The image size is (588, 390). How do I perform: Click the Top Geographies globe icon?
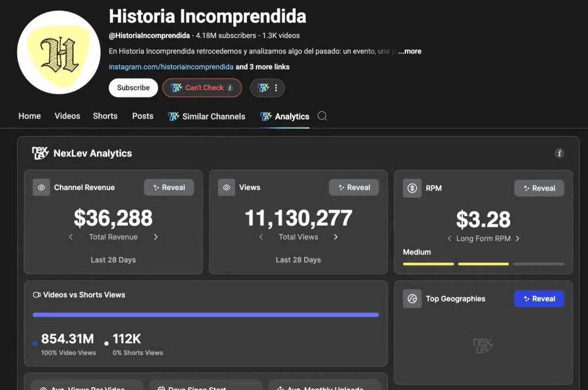412,299
